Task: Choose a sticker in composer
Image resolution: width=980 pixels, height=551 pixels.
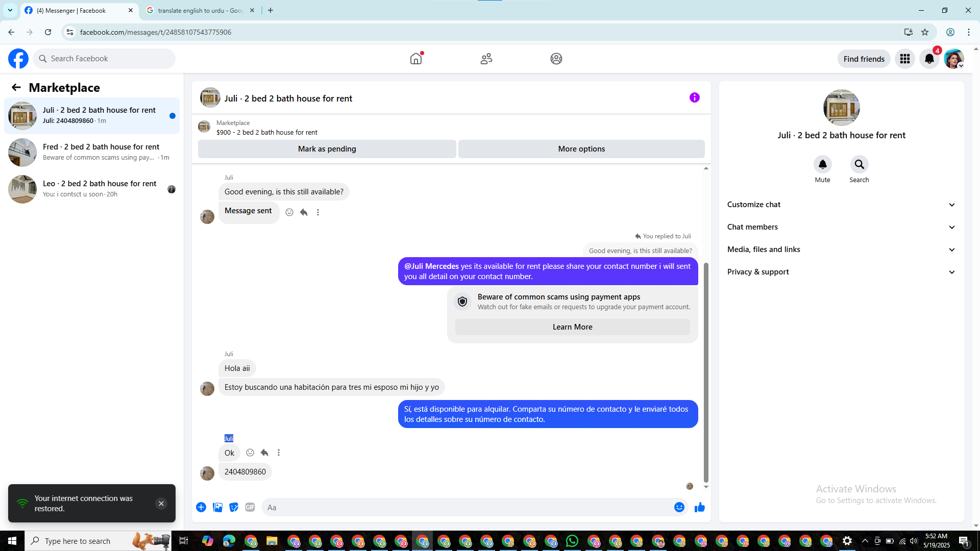Action: point(234,507)
